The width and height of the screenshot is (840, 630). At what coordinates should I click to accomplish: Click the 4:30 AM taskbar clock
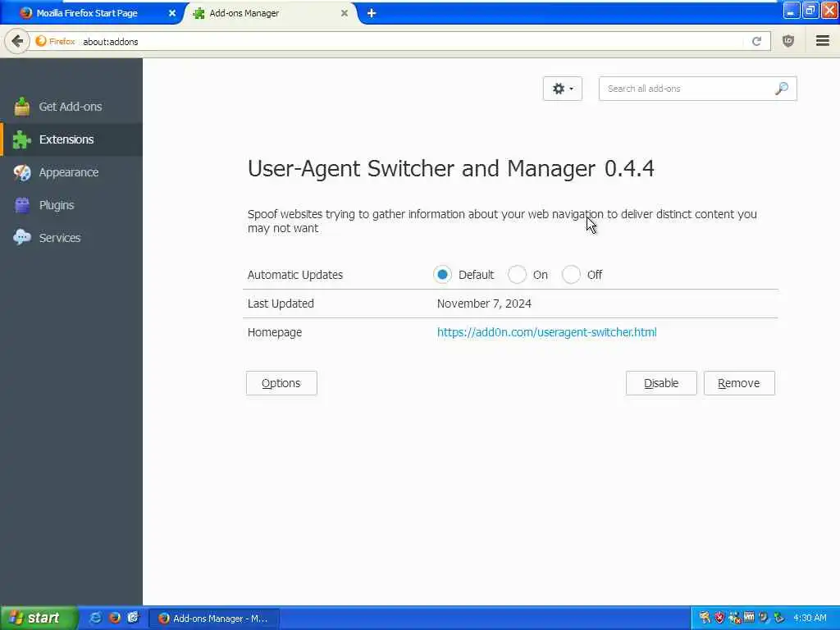point(810,619)
